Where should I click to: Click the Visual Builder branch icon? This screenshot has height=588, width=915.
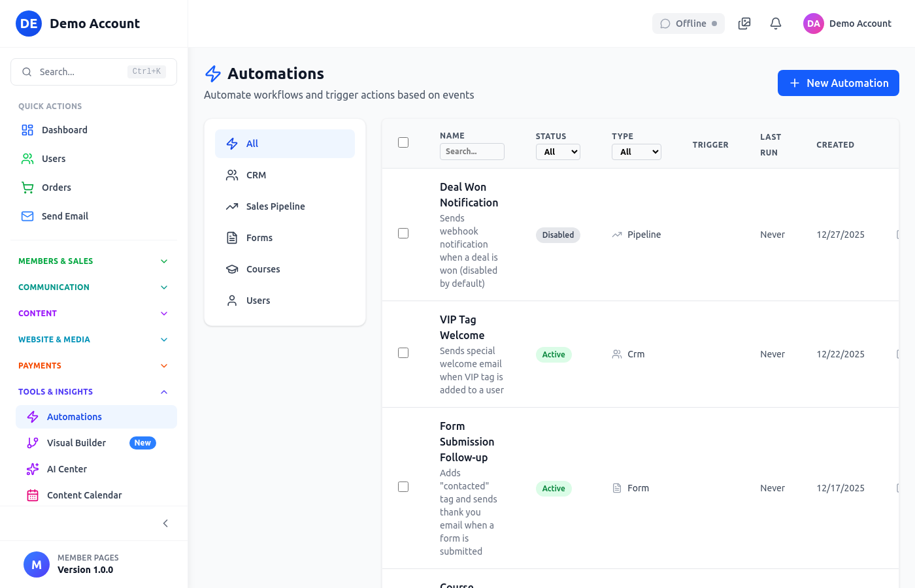pos(31,442)
